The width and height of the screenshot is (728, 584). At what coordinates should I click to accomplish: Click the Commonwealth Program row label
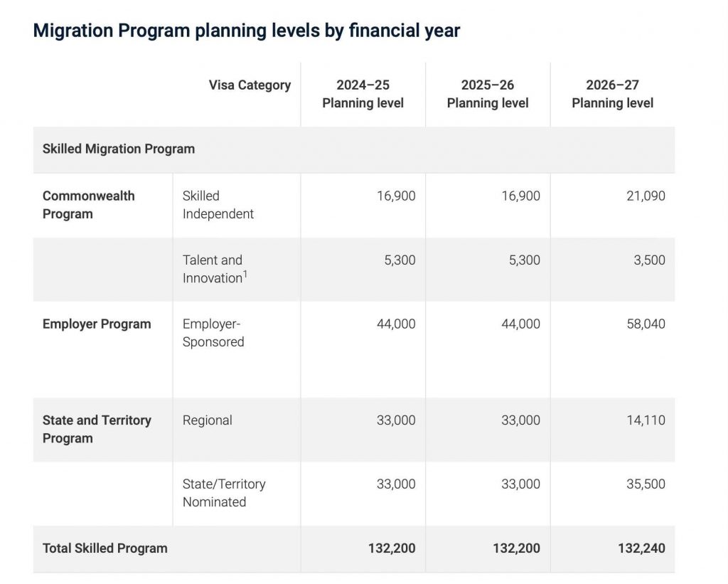coord(89,205)
